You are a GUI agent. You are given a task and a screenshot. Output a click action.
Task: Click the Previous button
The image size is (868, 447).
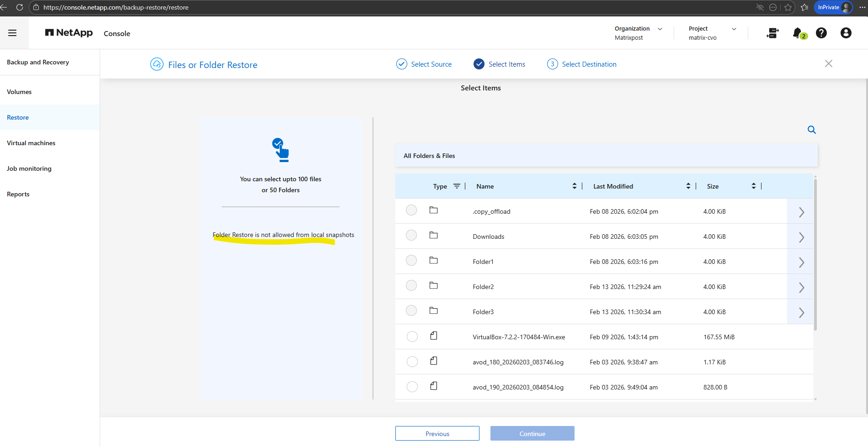pos(437,433)
